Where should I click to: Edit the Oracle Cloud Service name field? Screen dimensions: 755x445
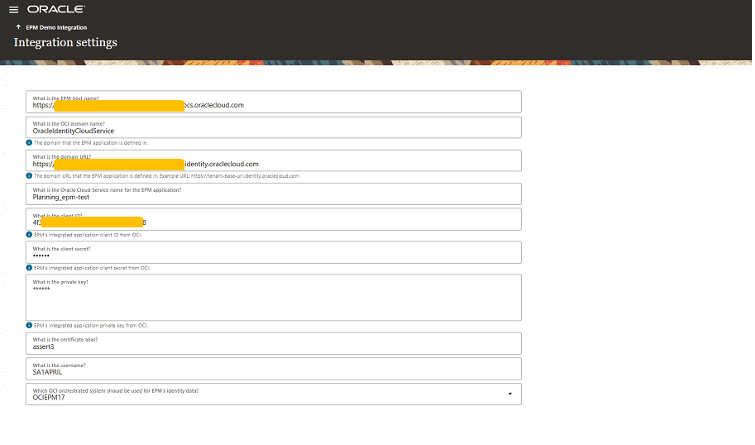tap(273, 194)
